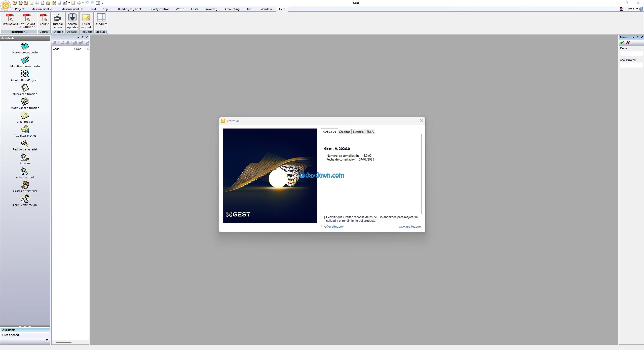Close the Acerca de dialog
The image size is (644, 350).
pos(421,121)
